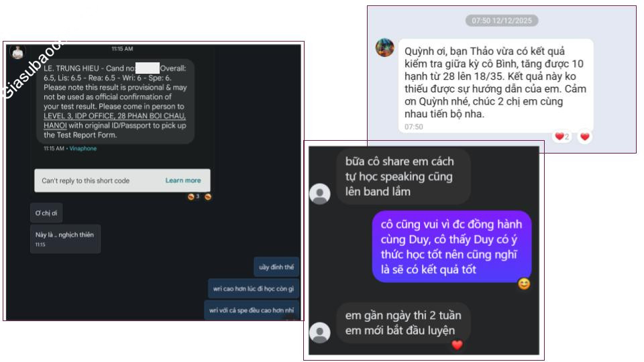The width and height of the screenshot is (644, 362).
Task: Click the emoji reaction showing count 3
Action: click(193, 196)
